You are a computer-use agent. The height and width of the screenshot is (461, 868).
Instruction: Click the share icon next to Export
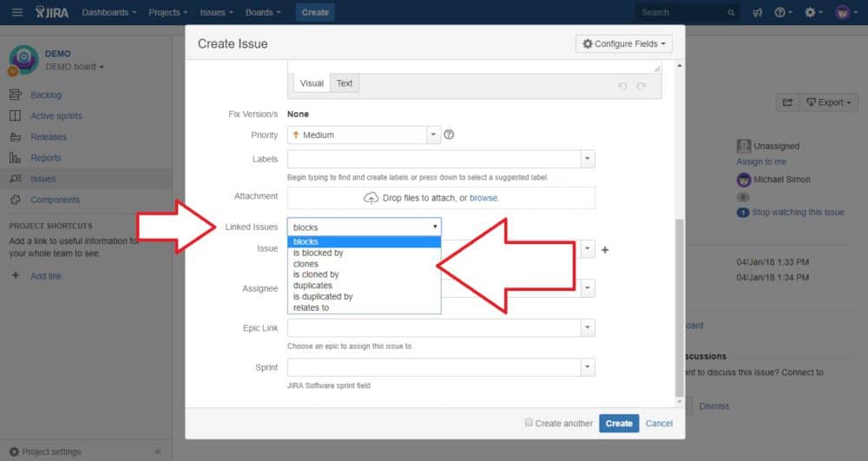(788, 102)
